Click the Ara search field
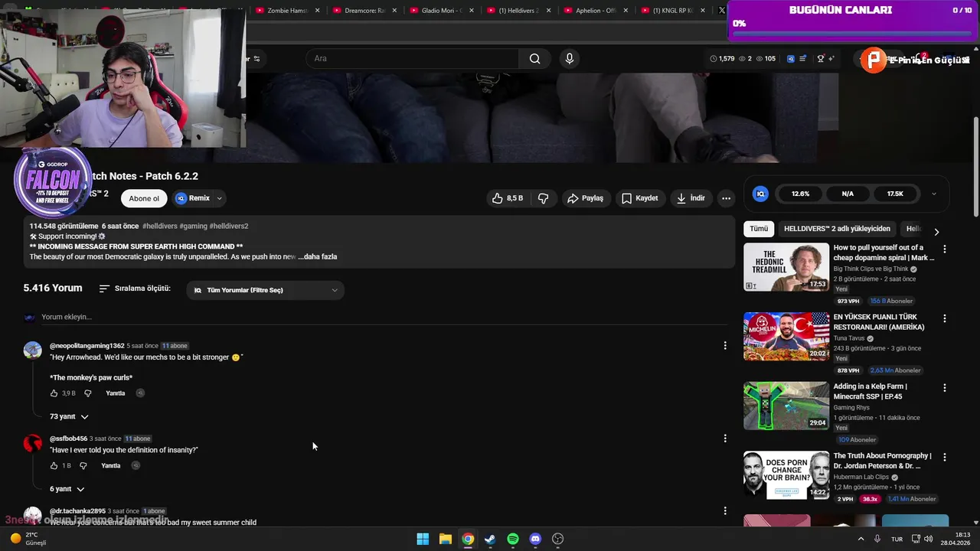Viewport: 980px width, 551px height. (x=413, y=59)
